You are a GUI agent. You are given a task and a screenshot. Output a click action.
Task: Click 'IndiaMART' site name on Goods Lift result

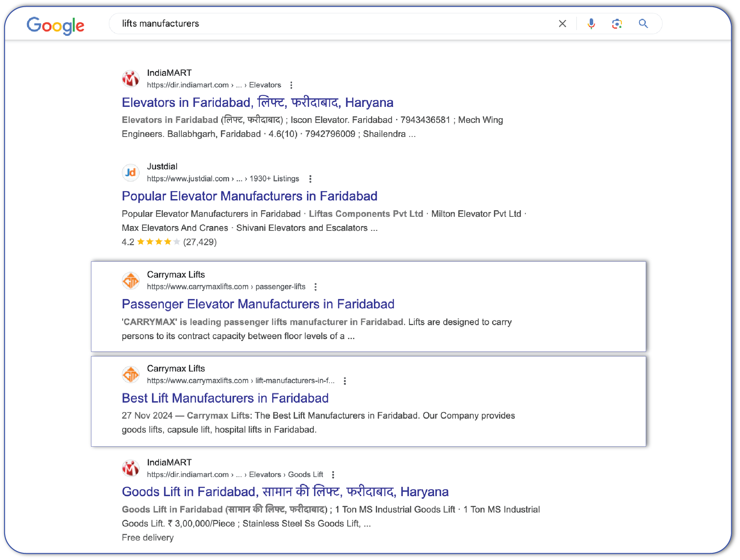[x=169, y=462]
